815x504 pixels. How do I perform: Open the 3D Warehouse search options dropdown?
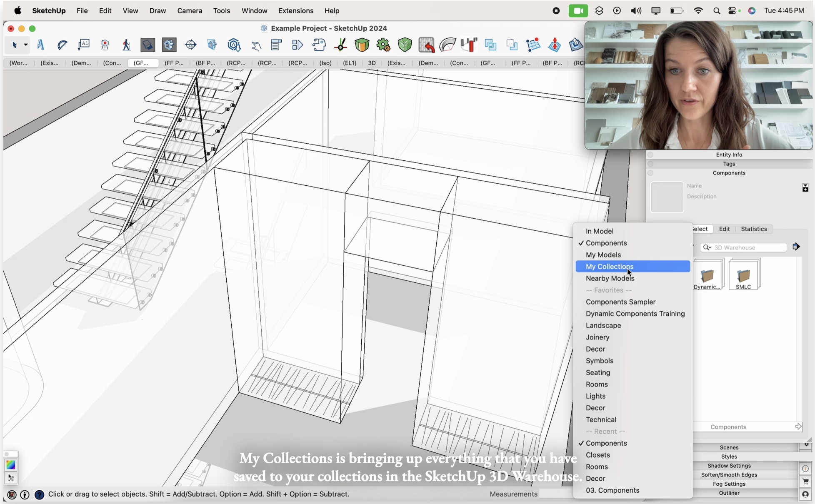[x=707, y=247]
